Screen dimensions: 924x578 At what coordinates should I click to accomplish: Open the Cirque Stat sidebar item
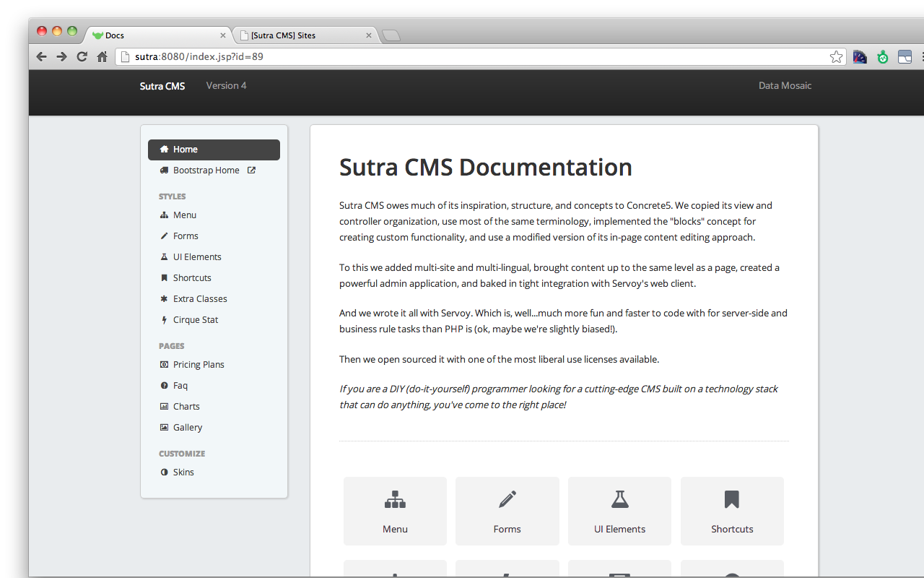(214, 320)
